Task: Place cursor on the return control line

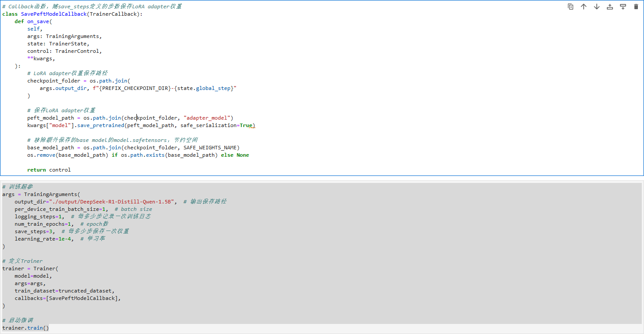Action: [x=49, y=170]
